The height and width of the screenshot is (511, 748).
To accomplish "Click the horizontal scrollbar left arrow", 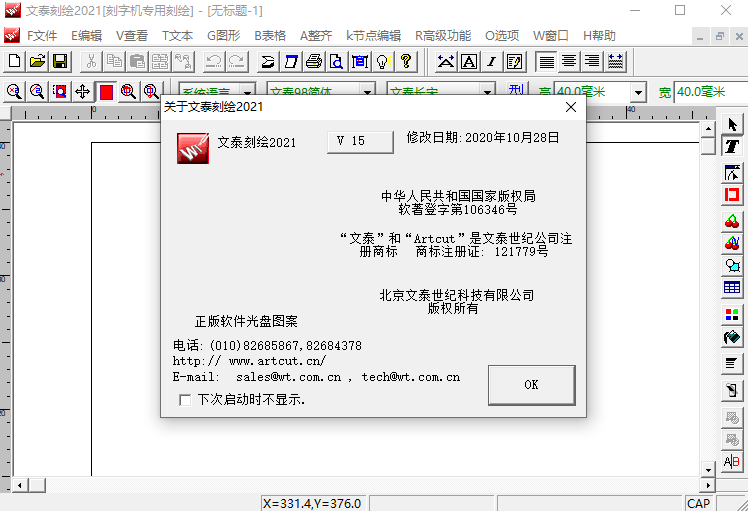I will point(20,486).
